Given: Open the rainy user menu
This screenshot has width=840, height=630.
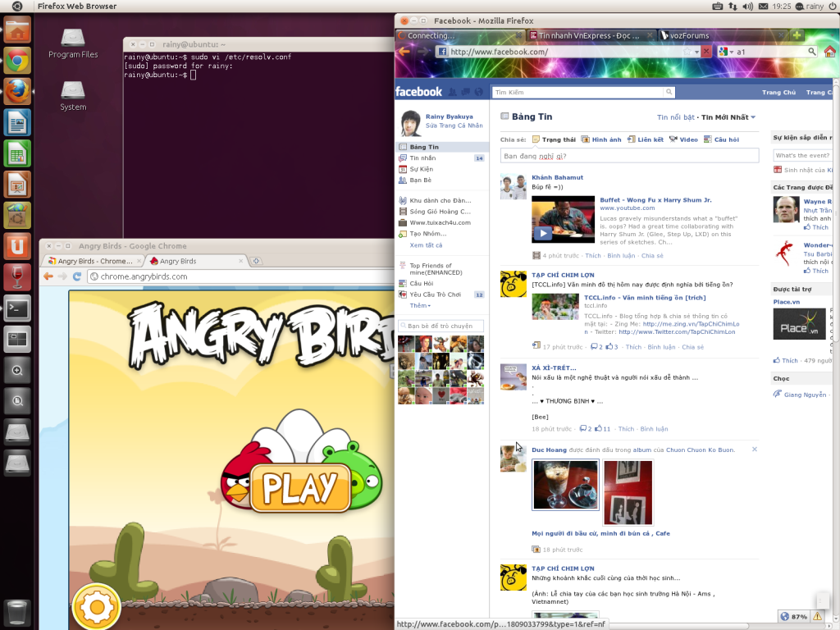Looking at the screenshot, I should point(810,7).
